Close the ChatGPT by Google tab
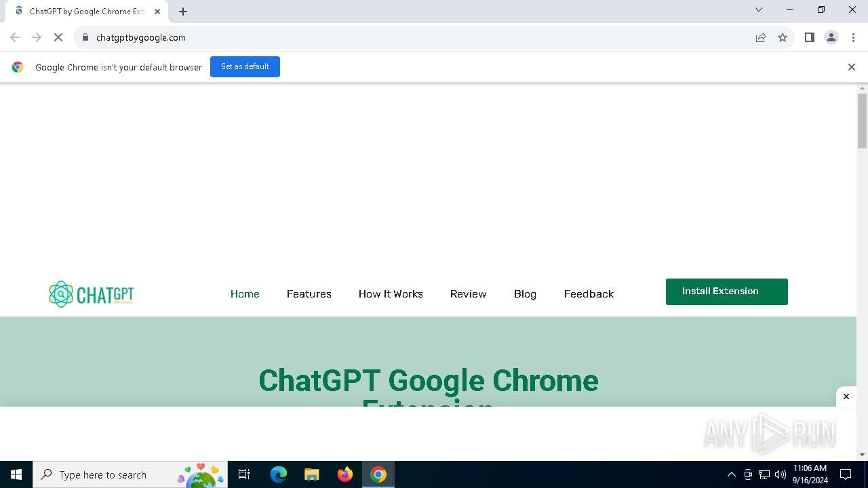This screenshot has height=488, width=868. point(157,11)
